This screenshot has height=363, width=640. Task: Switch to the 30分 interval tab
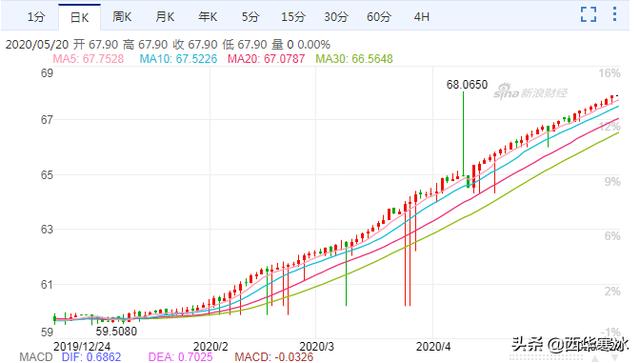click(x=336, y=17)
